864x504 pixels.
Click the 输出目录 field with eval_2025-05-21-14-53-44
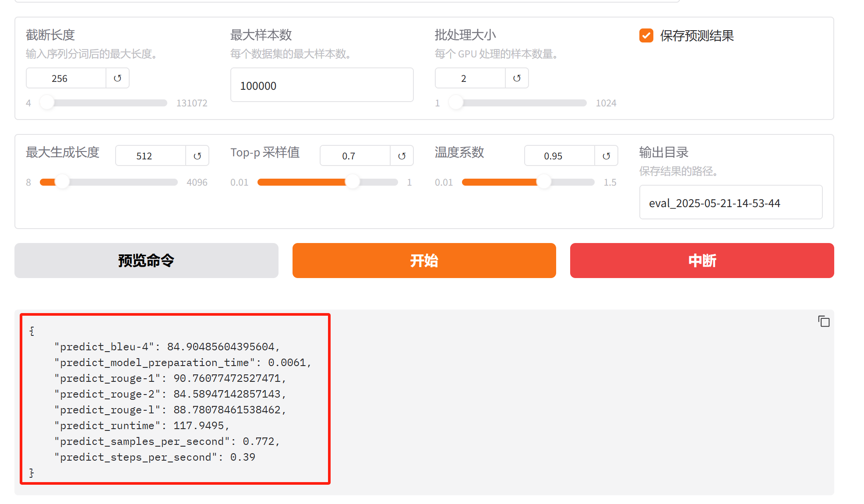pyautogui.click(x=731, y=202)
